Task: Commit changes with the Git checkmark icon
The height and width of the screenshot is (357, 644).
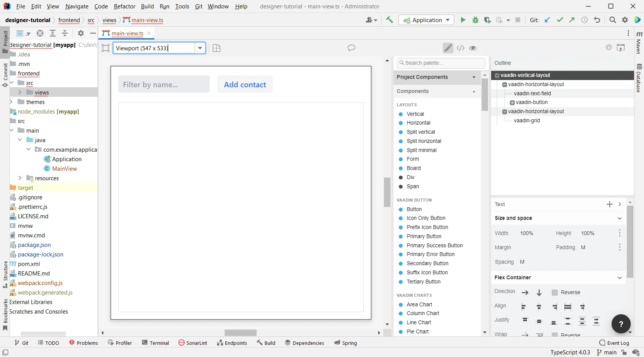Action: tap(560, 20)
